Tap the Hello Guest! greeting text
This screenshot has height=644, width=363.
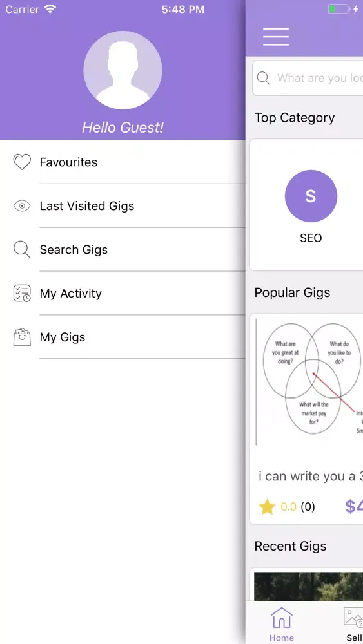point(123,128)
